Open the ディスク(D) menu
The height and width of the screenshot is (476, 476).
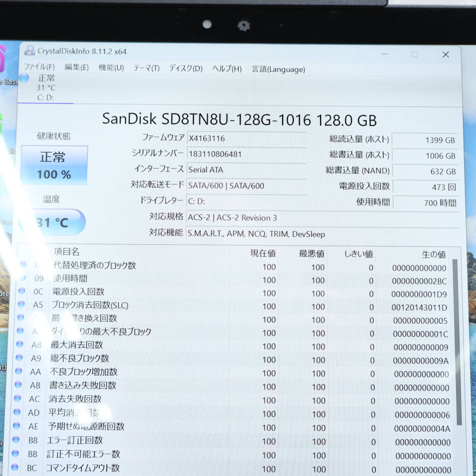tap(186, 69)
